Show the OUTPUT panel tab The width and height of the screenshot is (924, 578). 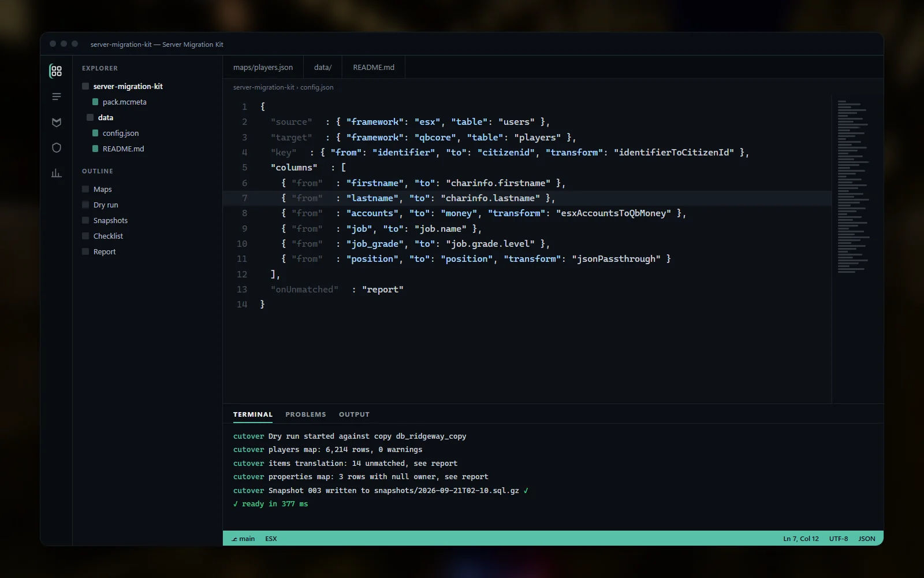tap(354, 414)
